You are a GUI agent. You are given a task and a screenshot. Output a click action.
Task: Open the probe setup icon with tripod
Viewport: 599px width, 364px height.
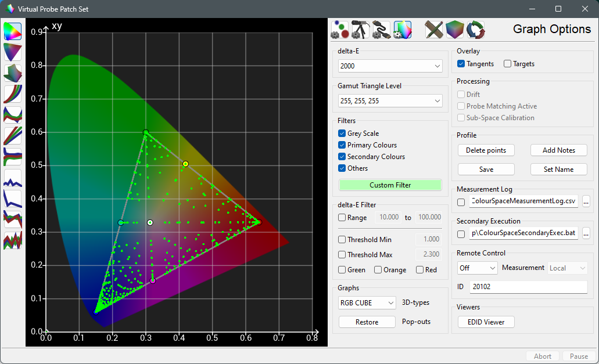(360, 29)
